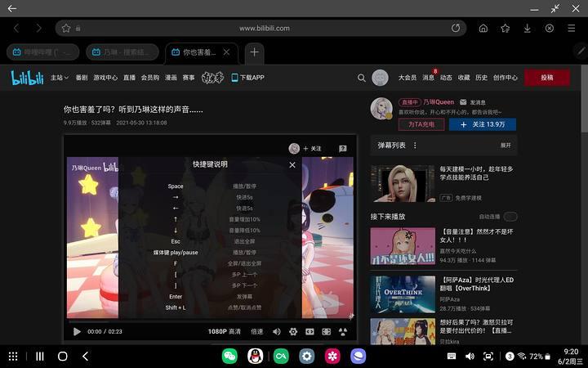Click the browser forward navigation chevron
588x368 pixels.
pos(38,28)
